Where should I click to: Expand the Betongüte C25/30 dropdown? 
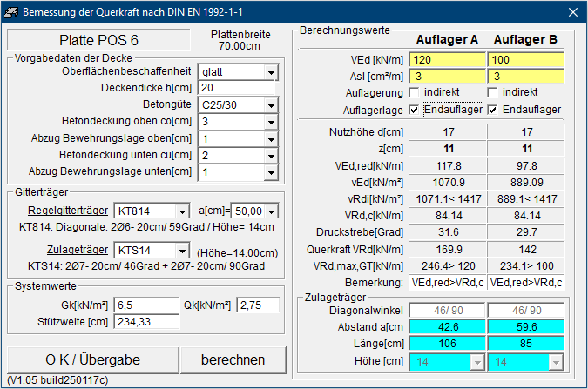coord(270,105)
